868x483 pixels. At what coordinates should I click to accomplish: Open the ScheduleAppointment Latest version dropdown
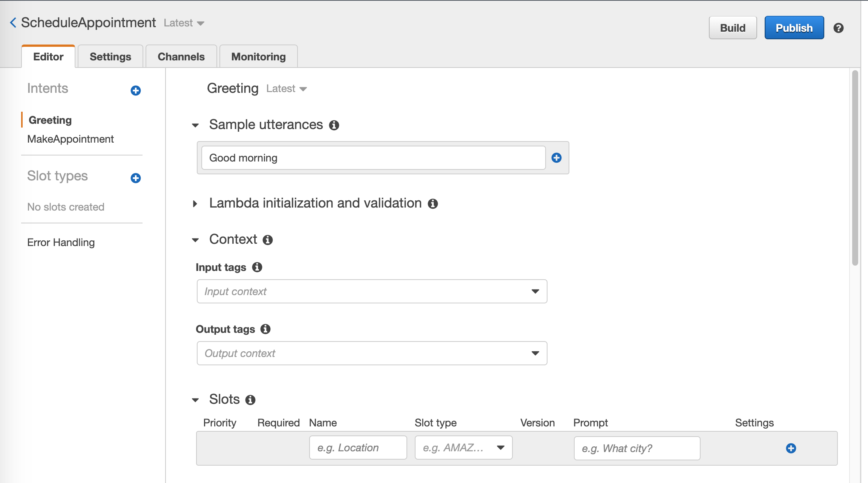184,23
